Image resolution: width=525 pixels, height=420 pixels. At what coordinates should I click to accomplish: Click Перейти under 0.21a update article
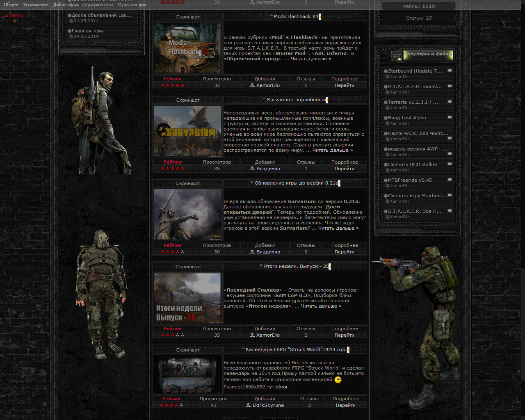(345, 252)
